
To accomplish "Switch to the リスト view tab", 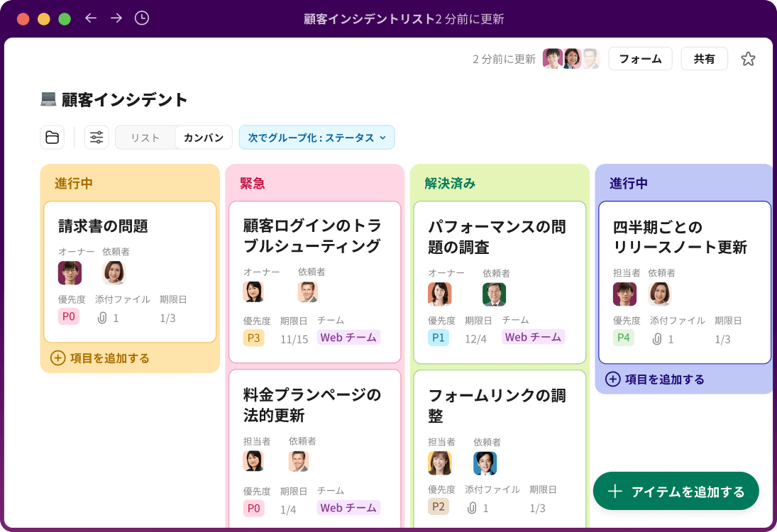I will [x=145, y=137].
